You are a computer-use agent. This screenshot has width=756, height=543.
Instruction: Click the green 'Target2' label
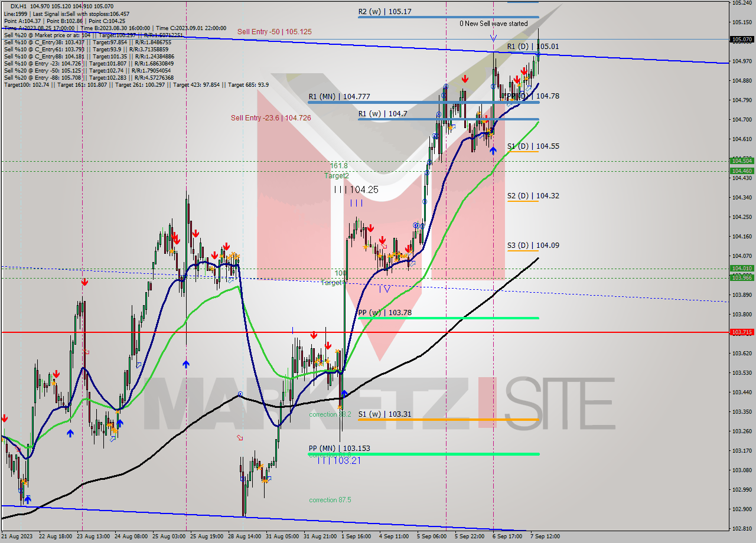pyautogui.click(x=336, y=176)
